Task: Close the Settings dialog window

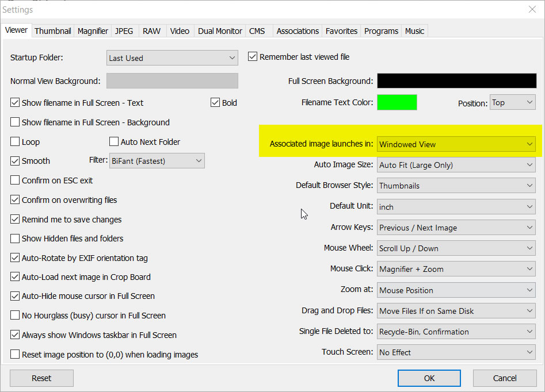Action: pyautogui.click(x=532, y=9)
